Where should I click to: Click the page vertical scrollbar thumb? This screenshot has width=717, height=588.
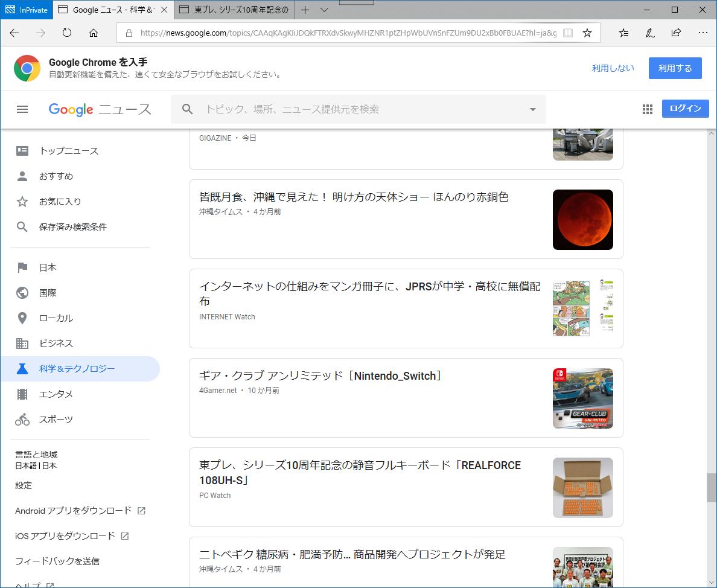(x=711, y=488)
